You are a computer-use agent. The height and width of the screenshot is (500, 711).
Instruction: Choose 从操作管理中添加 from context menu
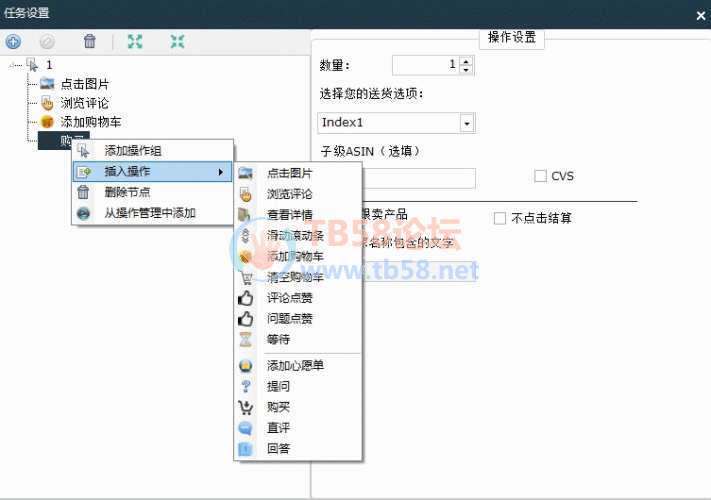pyautogui.click(x=150, y=213)
